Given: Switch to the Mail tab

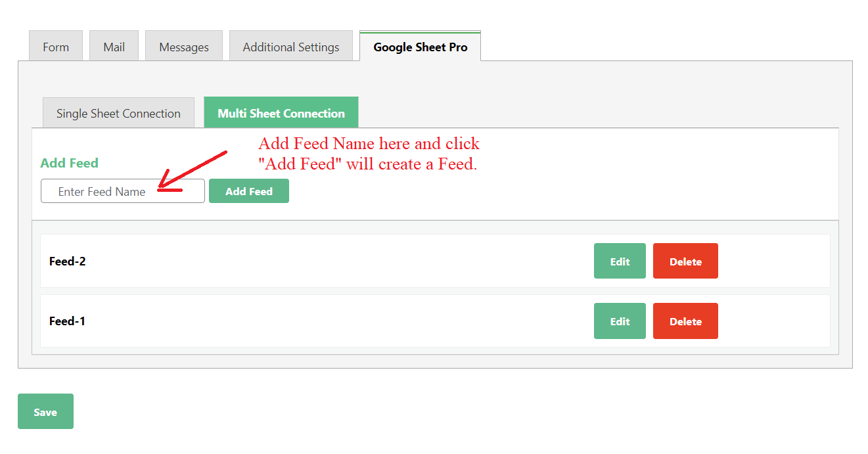Looking at the screenshot, I should 114,47.
